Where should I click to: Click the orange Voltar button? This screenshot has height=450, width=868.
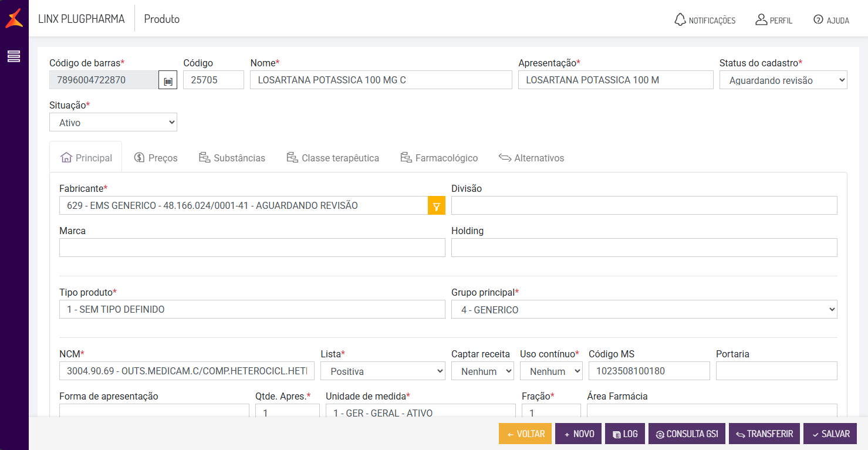(525, 434)
